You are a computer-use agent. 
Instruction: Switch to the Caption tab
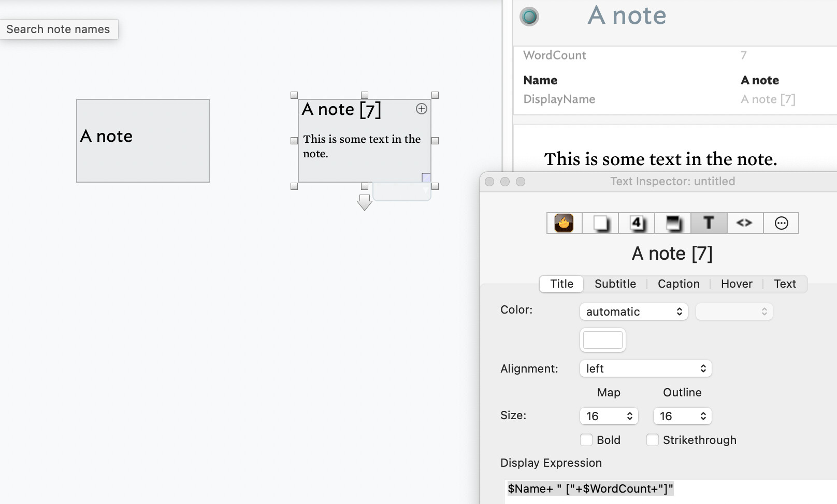tap(679, 284)
